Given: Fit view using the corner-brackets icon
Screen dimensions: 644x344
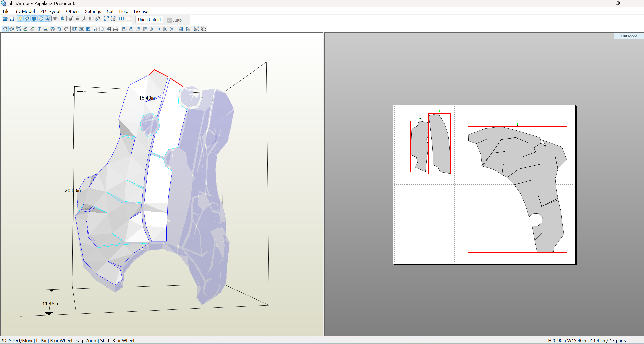Looking at the screenshot, I should (x=106, y=19).
